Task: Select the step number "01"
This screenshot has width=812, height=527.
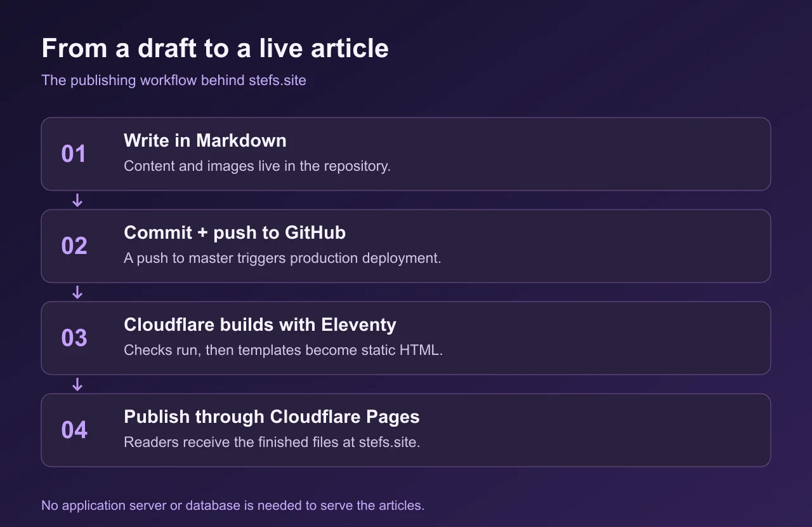Action: (x=74, y=154)
